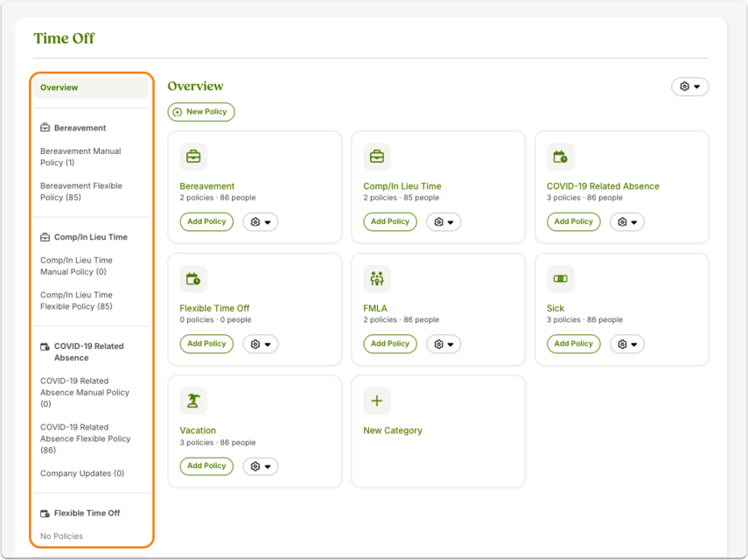This screenshot has height=560, width=748.
Task: Open the Flexible Time Off category title link
Action: [214, 308]
